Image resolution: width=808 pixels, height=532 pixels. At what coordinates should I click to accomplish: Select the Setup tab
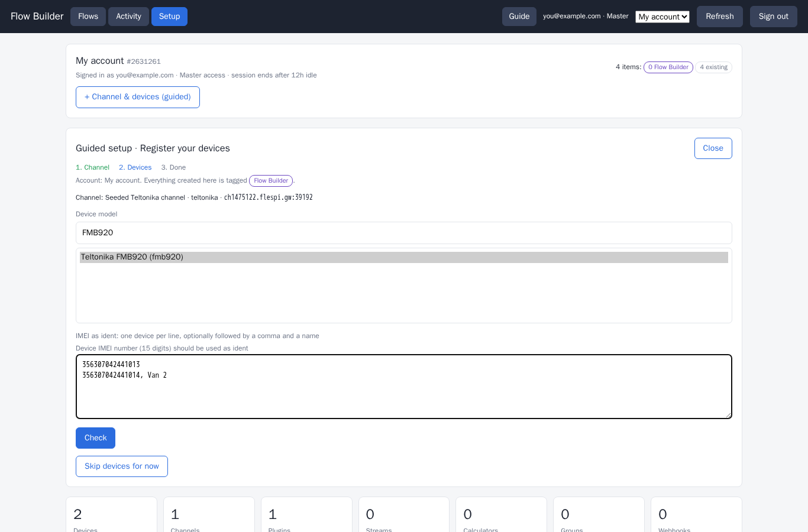169,17
